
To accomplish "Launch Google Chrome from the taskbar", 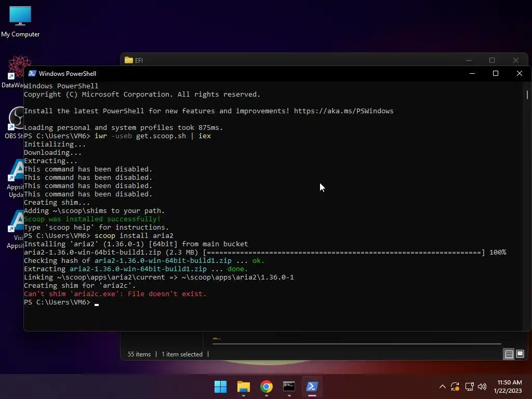I will [x=267, y=387].
